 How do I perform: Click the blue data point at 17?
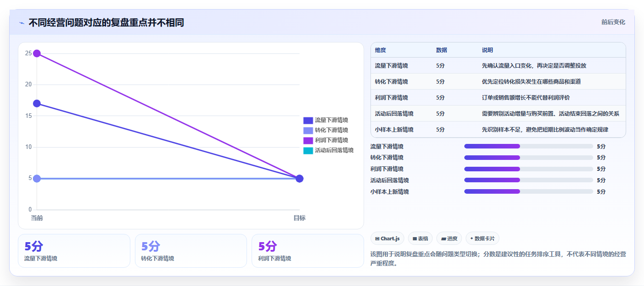tap(37, 104)
